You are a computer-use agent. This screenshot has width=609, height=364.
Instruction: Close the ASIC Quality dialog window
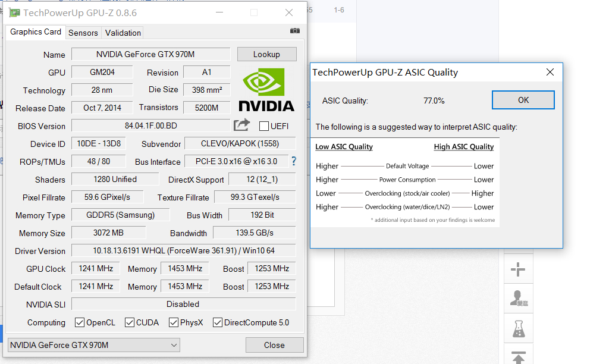(x=550, y=72)
